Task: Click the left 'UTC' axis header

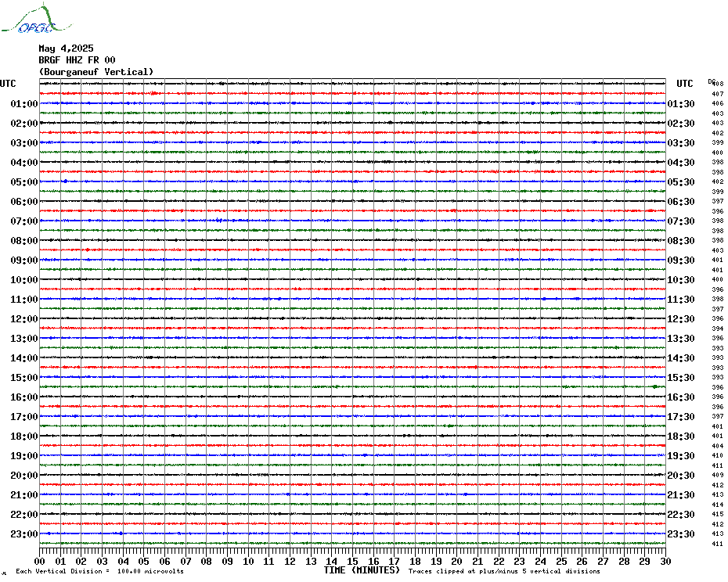Action: coord(8,84)
